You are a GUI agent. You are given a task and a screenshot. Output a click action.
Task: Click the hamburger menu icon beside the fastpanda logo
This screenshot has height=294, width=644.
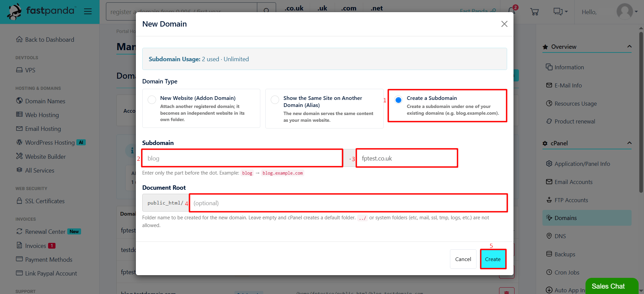coord(88,11)
